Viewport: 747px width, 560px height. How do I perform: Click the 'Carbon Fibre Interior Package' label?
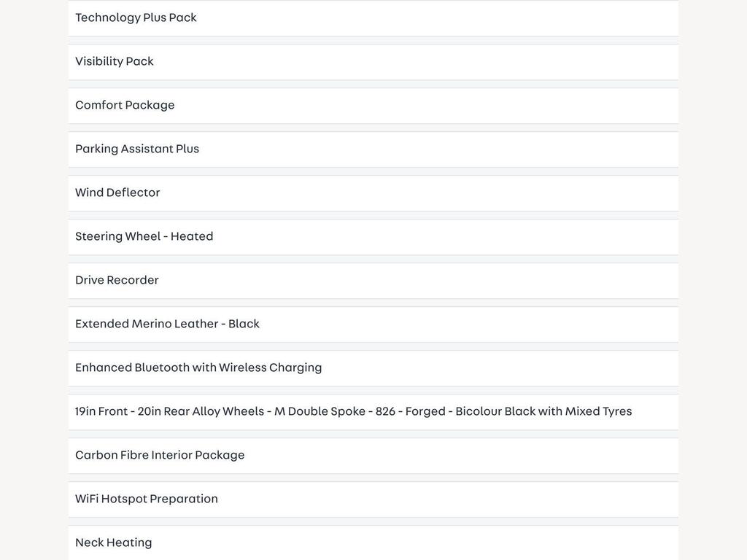tap(160, 455)
